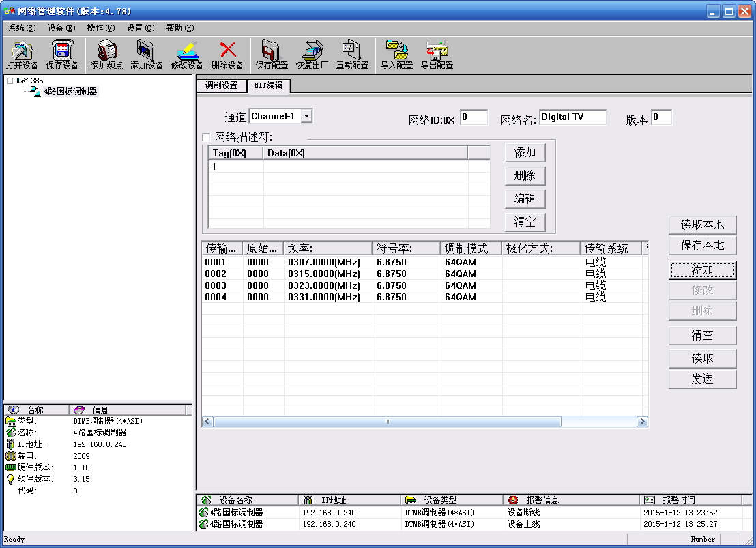Image resolution: width=756 pixels, height=548 pixels.
Task: Click the 清空 button above 读取
Action: point(703,335)
